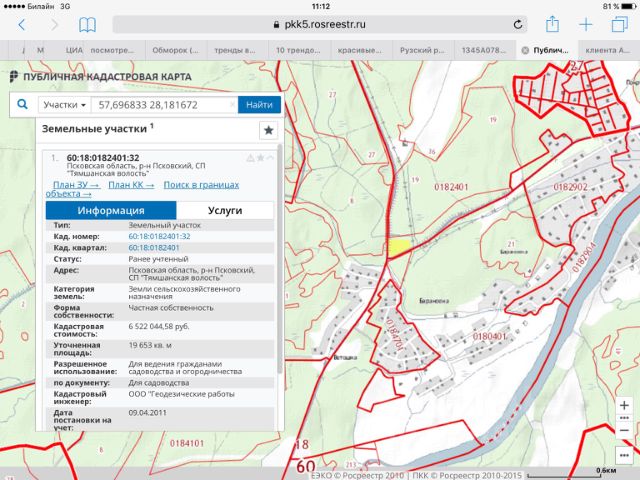Zoom out the map with minus button

click(624, 430)
